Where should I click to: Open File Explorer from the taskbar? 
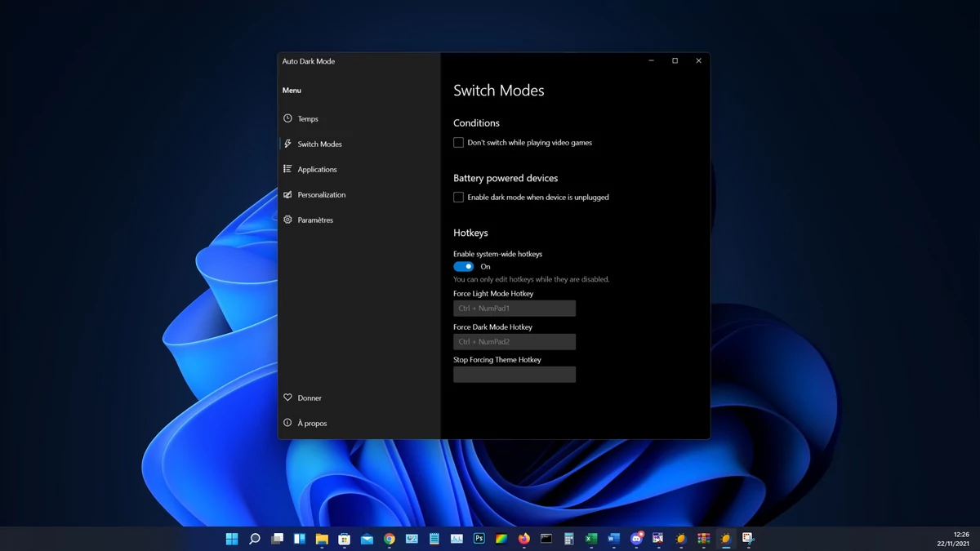click(322, 539)
